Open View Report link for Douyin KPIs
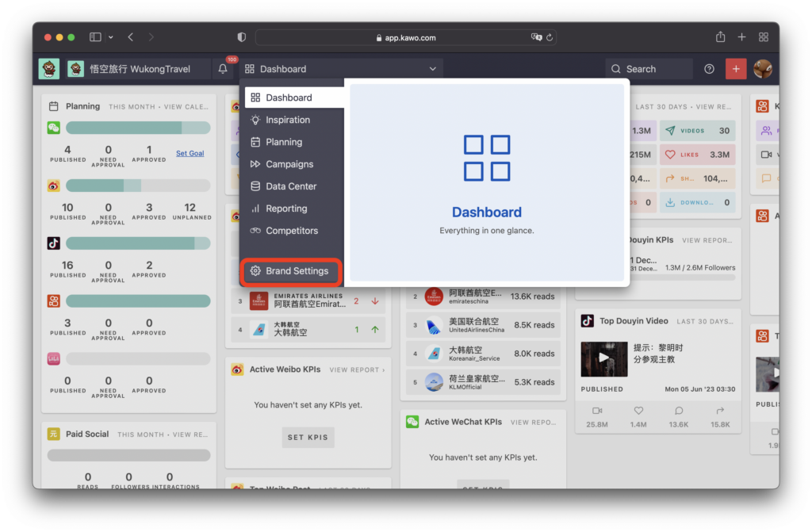 [707, 240]
